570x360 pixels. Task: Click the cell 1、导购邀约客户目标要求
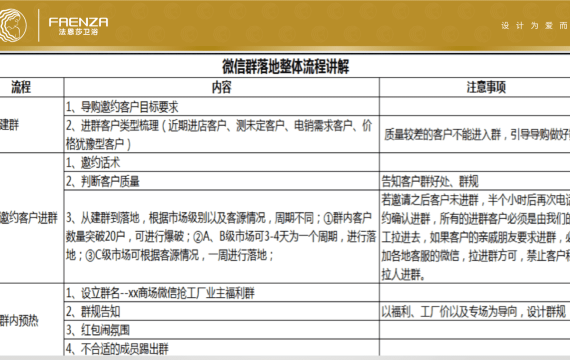221,107
